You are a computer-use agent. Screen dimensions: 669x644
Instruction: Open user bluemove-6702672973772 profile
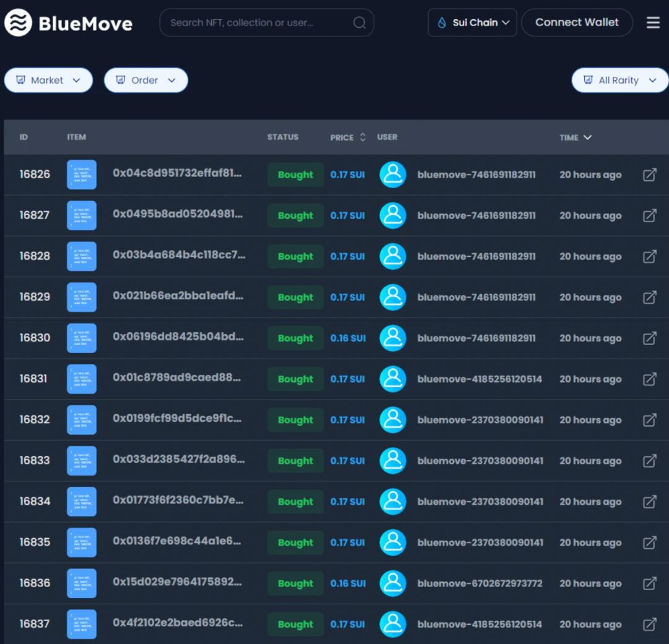click(x=479, y=583)
